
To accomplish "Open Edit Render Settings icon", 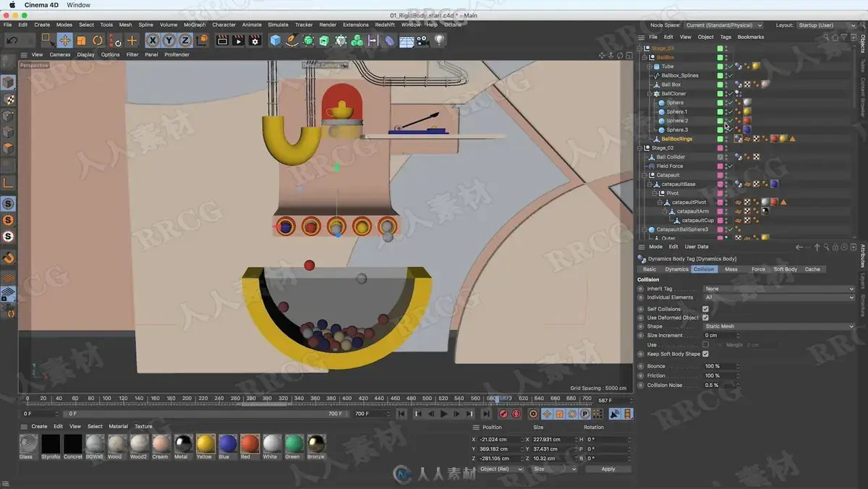I will pos(255,41).
